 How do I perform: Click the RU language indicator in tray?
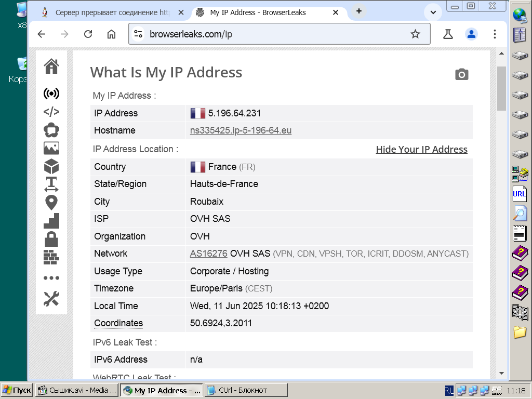449,391
